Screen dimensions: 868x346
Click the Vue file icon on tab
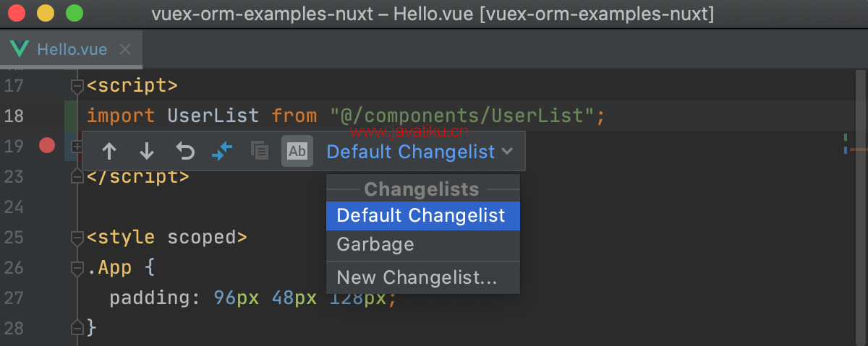point(20,49)
